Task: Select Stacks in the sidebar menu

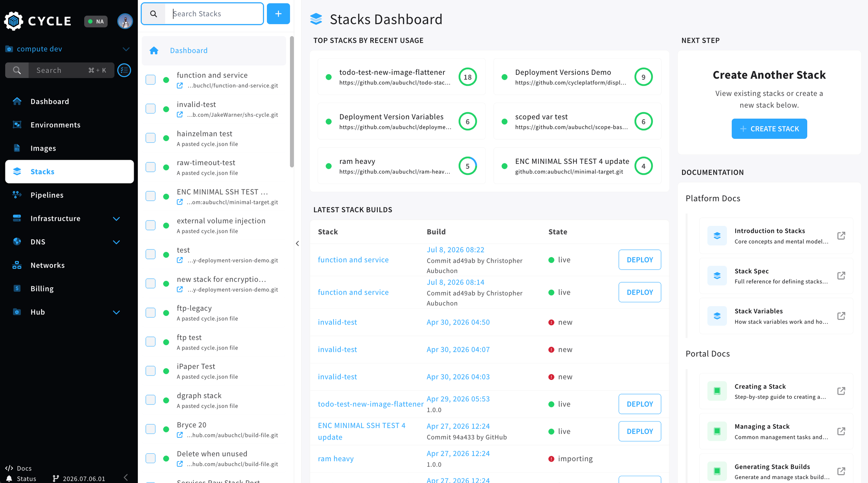Action: click(69, 172)
